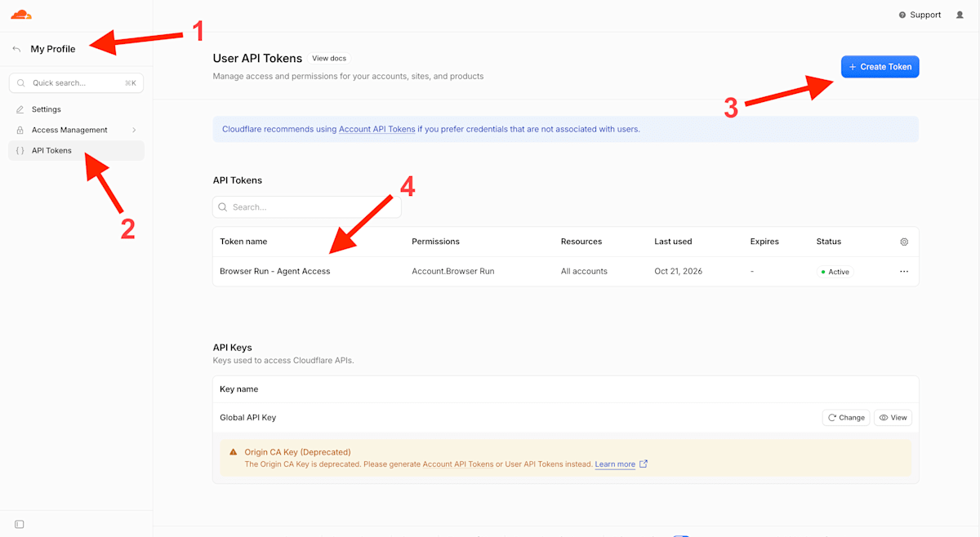Click the User API Tokens page title
The height and width of the screenshot is (537, 980).
click(257, 58)
